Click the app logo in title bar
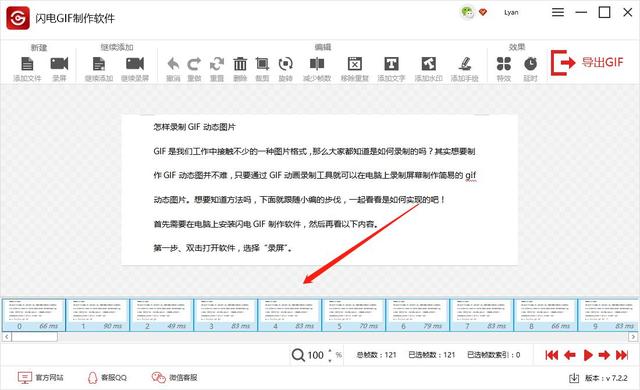Screen dimensions: 640x390 (18, 18)
